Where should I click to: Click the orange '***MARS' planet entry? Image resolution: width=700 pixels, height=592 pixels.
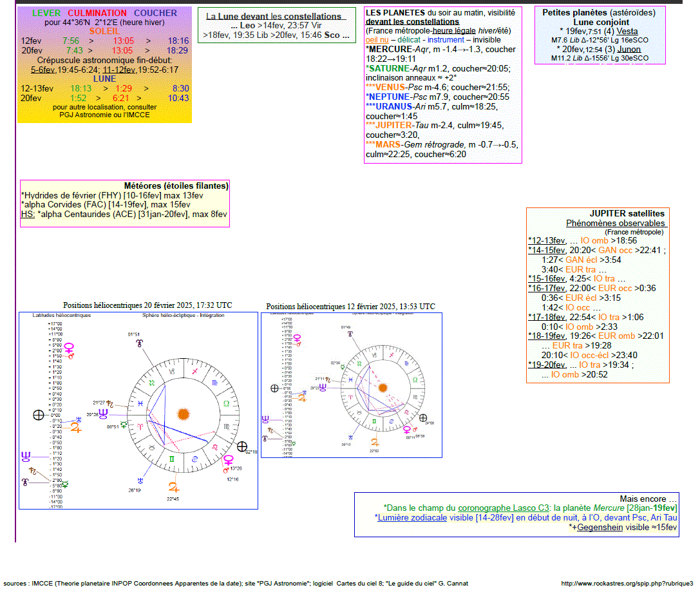[x=383, y=145]
